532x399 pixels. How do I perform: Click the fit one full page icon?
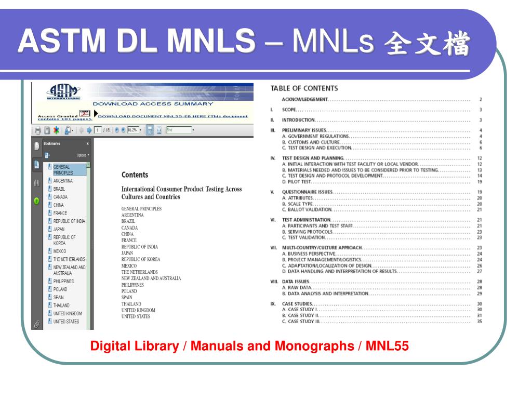click(x=159, y=130)
